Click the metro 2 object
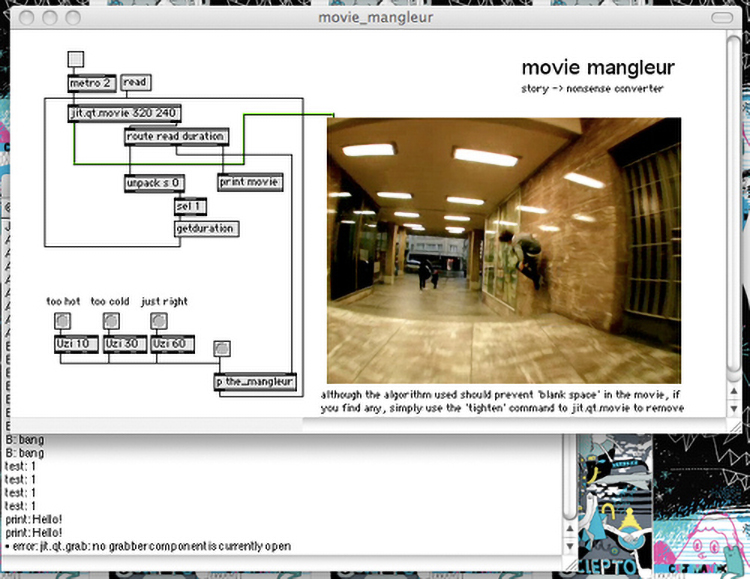Screen dimensions: 750x579 click(x=92, y=83)
